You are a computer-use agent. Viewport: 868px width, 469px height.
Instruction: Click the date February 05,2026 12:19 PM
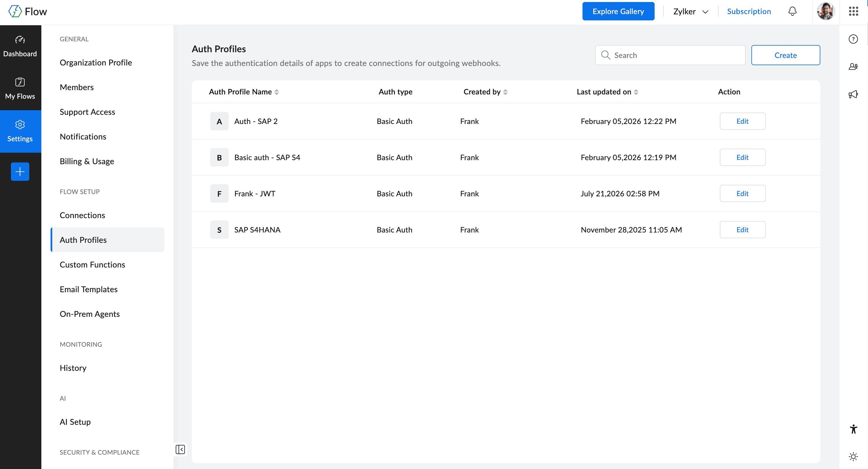click(628, 157)
